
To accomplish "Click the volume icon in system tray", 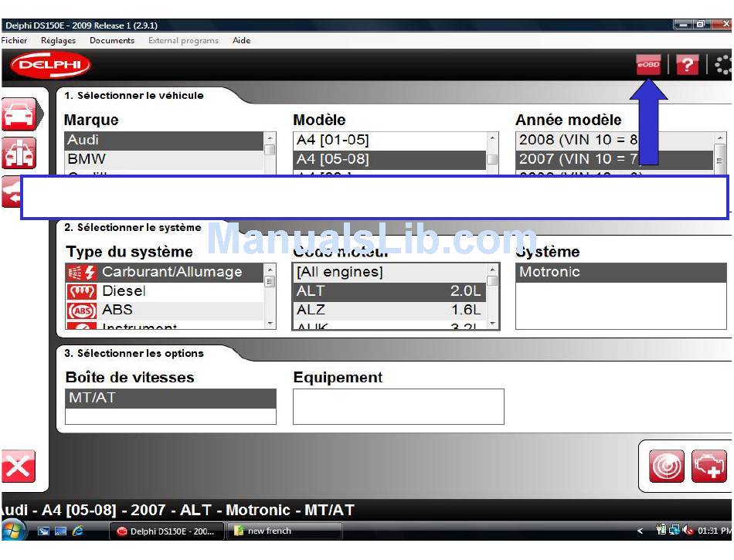I will point(687,531).
